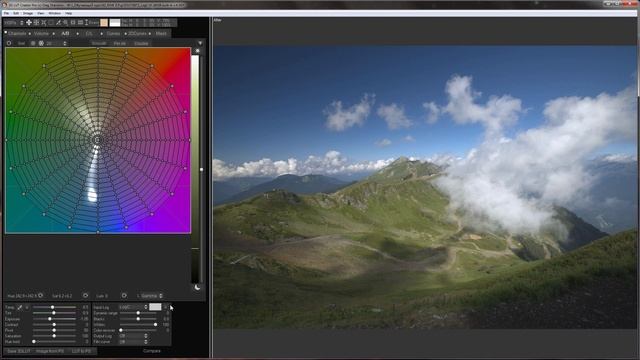Viewport: 640px width, 360px height.
Task: Open the View menu
Action: (x=41, y=13)
